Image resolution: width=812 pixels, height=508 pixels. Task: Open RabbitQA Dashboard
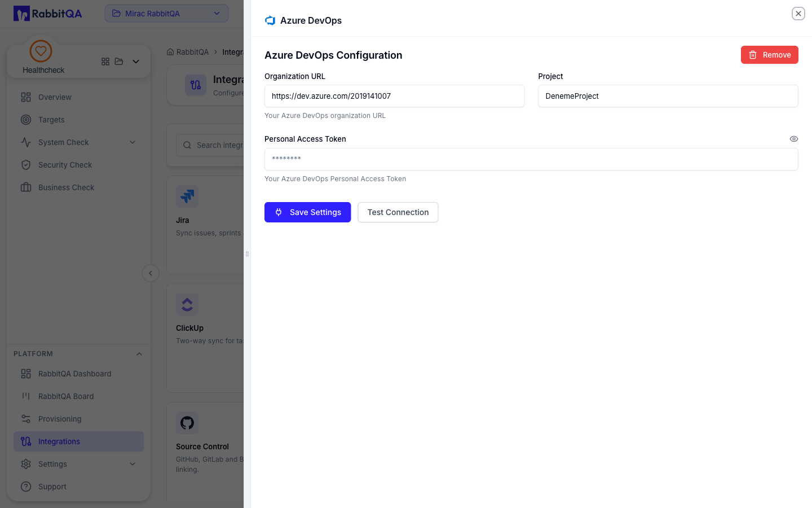(x=78, y=374)
